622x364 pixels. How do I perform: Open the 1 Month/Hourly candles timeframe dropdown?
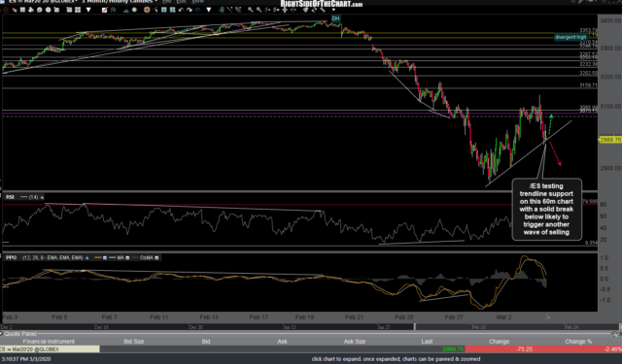[x=155, y=1]
